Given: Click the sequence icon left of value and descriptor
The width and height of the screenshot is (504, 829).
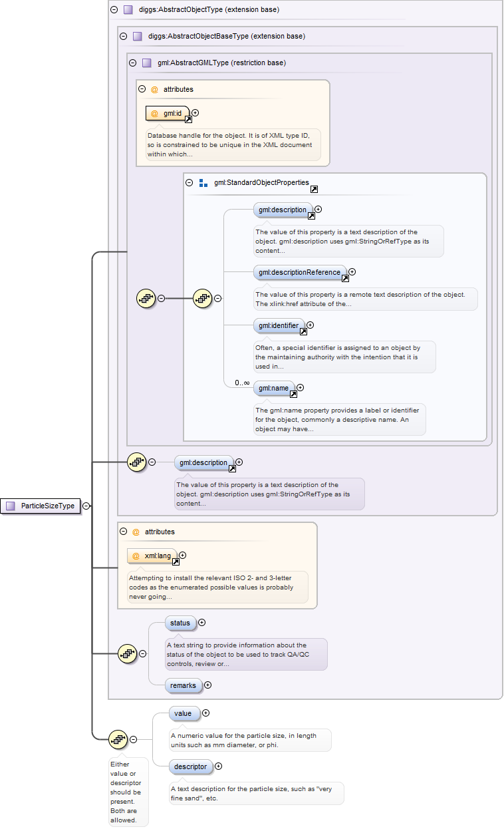Looking at the screenshot, I should [x=118, y=739].
